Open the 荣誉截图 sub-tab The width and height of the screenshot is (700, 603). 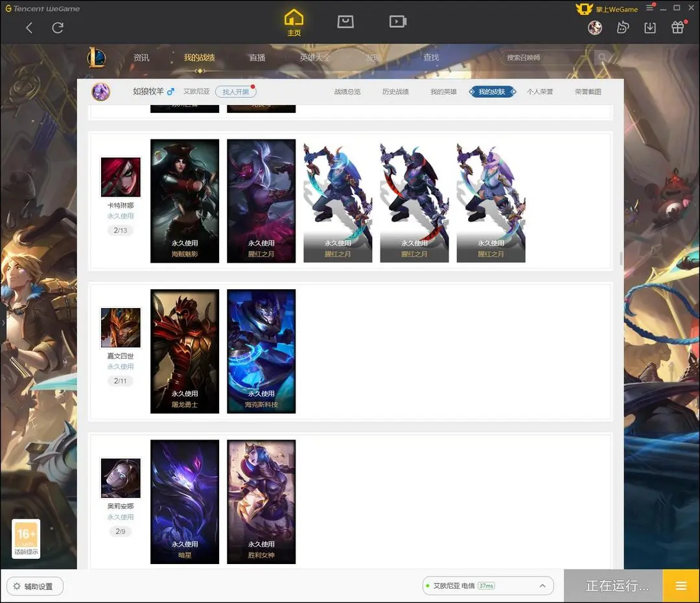(588, 91)
